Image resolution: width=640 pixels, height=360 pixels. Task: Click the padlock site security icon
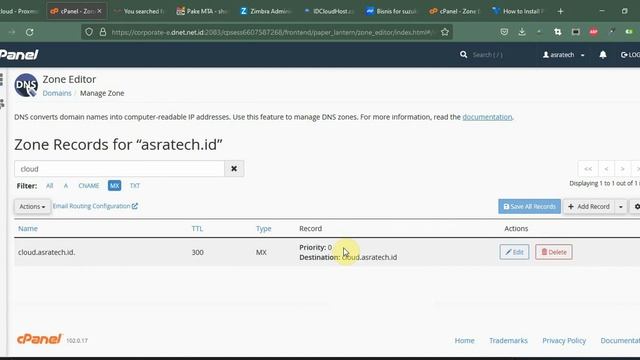click(103, 32)
